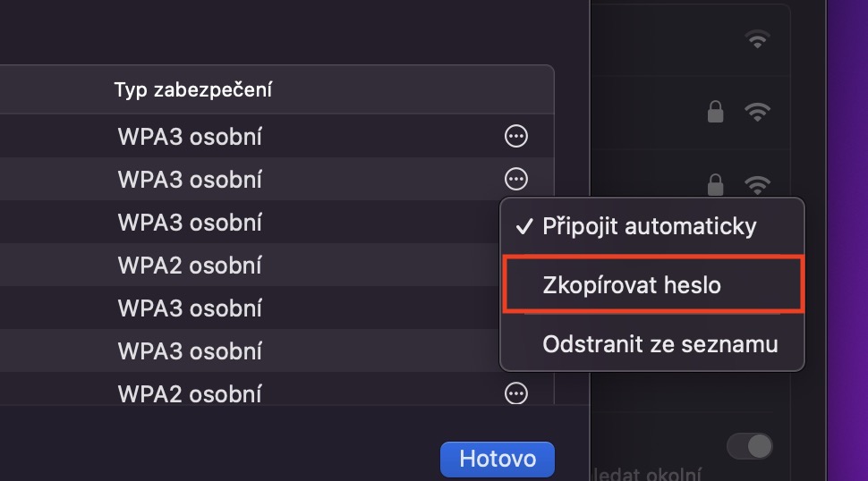Click the upper lock icon in the network list
Image resolution: width=868 pixels, height=481 pixels.
(715, 112)
